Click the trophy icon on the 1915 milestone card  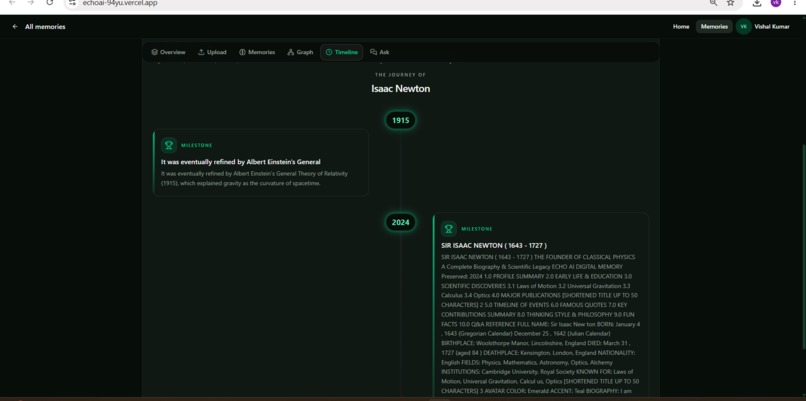click(x=169, y=145)
